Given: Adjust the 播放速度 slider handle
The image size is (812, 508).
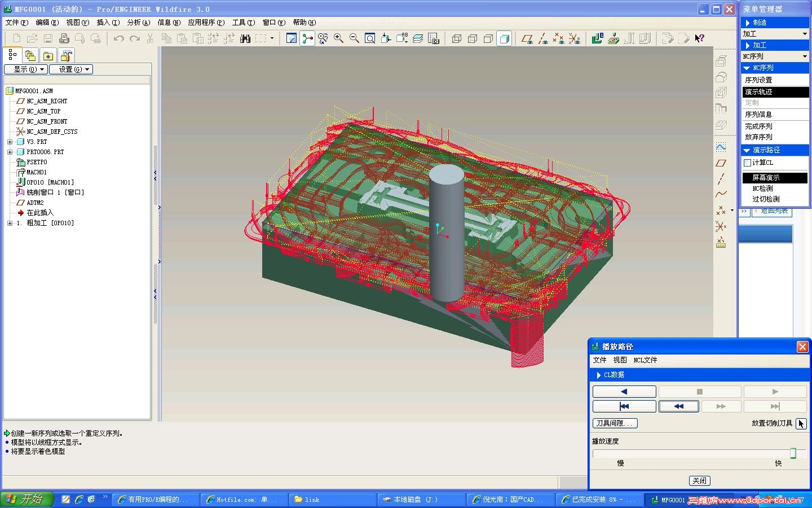Looking at the screenshot, I should point(793,453).
